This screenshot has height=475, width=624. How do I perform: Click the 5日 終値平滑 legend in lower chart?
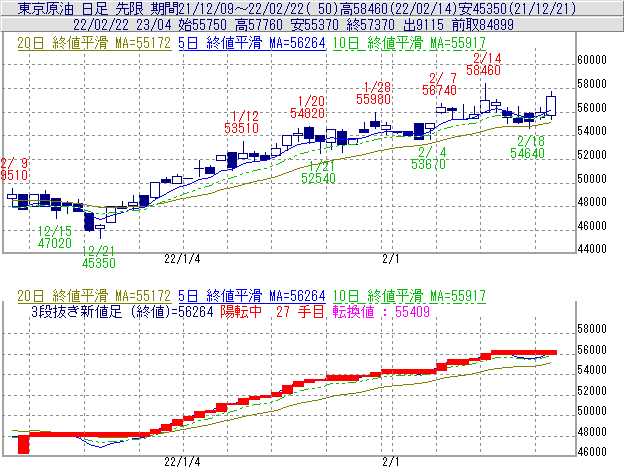tap(252, 296)
